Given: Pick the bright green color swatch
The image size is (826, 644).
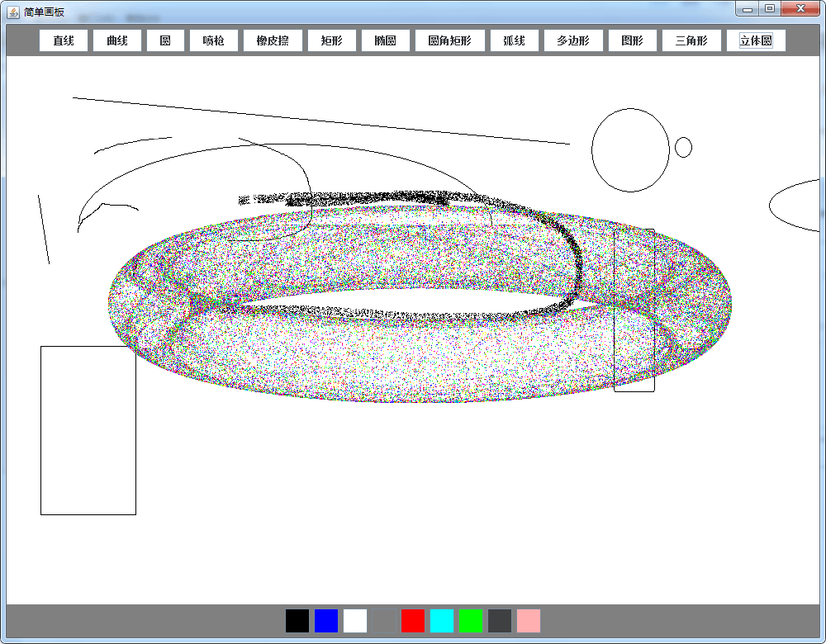Looking at the screenshot, I should [x=471, y=621].
